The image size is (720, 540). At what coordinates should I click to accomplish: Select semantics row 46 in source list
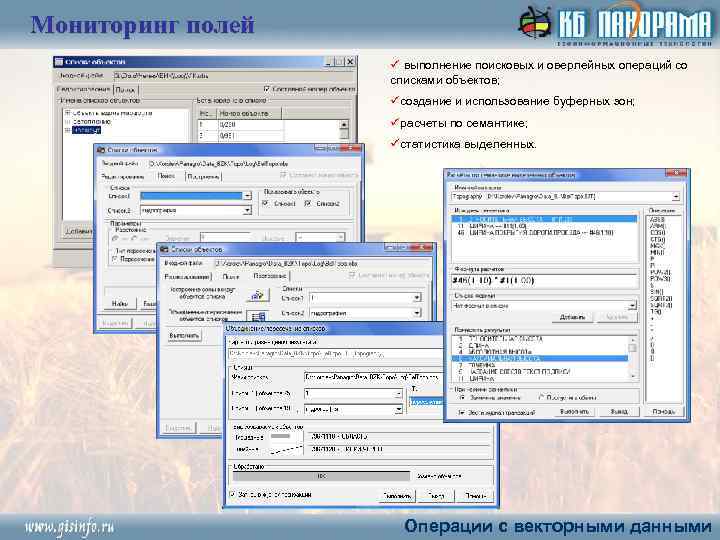pos(544,233)
